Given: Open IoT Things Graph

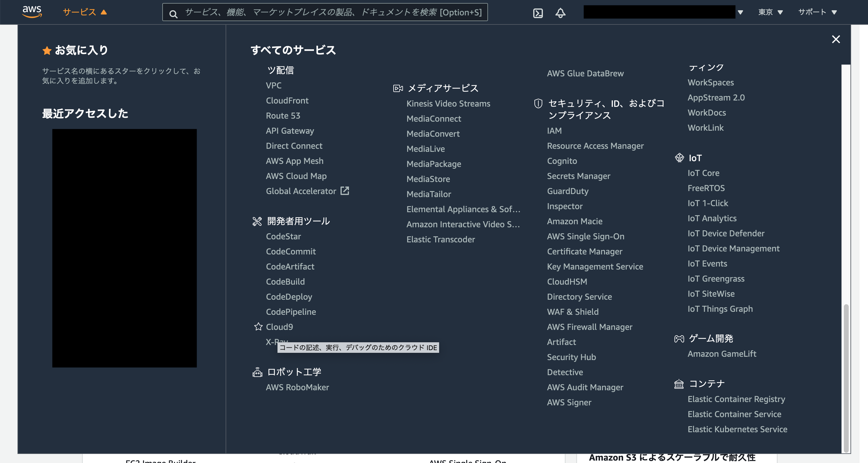Looking at the screenshot, I should click(720, 309).
